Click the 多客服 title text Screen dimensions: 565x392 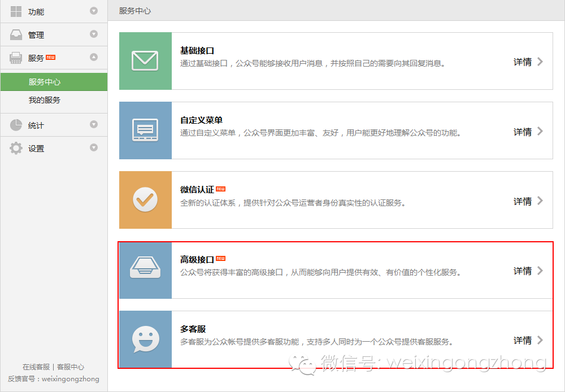[193, 329]
